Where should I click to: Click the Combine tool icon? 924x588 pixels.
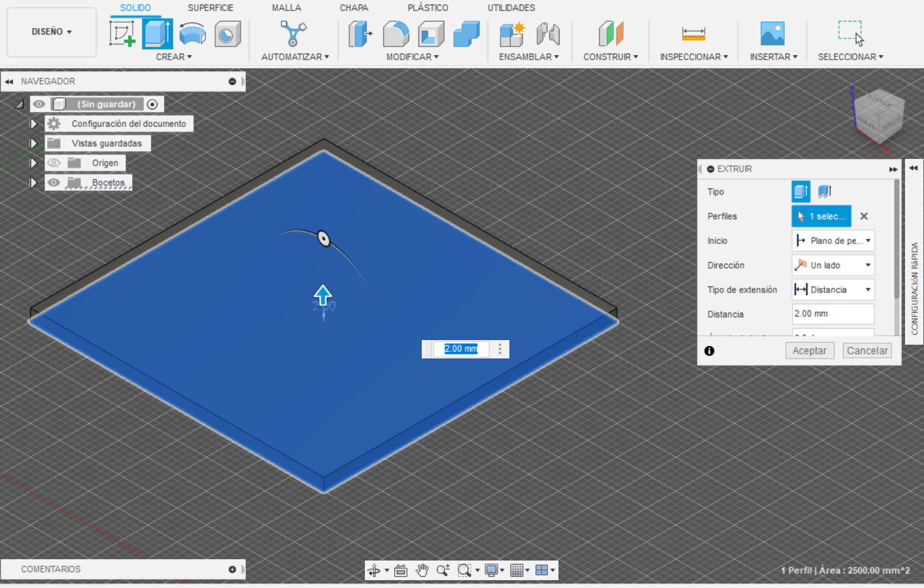click(x=466, y=34)
